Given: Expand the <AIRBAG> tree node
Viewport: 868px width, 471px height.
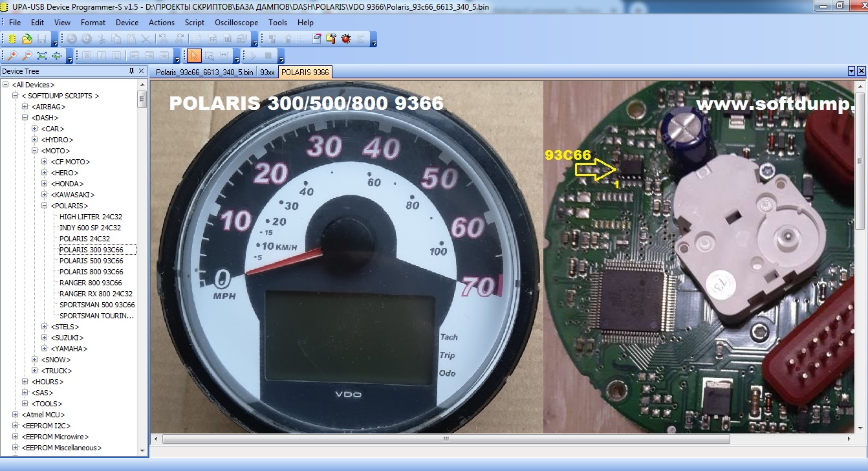Looking at the screenshot, I should click(25, 107).
